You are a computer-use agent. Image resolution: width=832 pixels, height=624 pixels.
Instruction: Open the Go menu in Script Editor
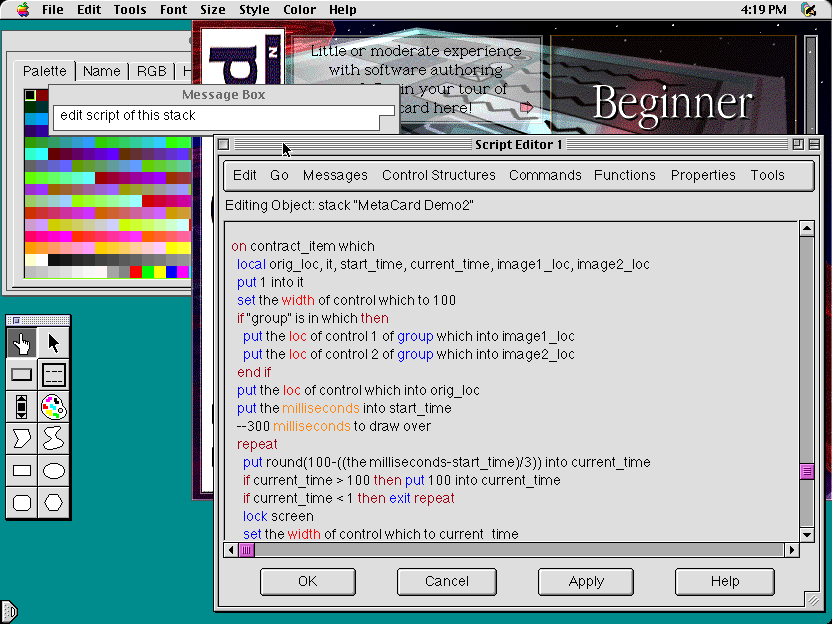pyautogui.click(x=279, y=175)
